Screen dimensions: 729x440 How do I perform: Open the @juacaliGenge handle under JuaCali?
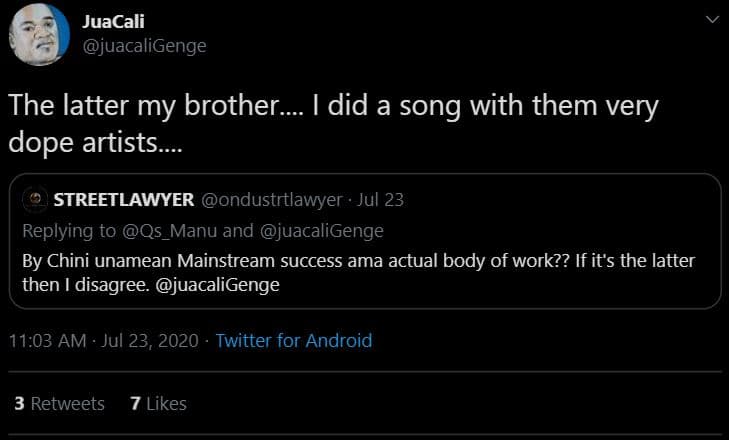click(144, 46)
